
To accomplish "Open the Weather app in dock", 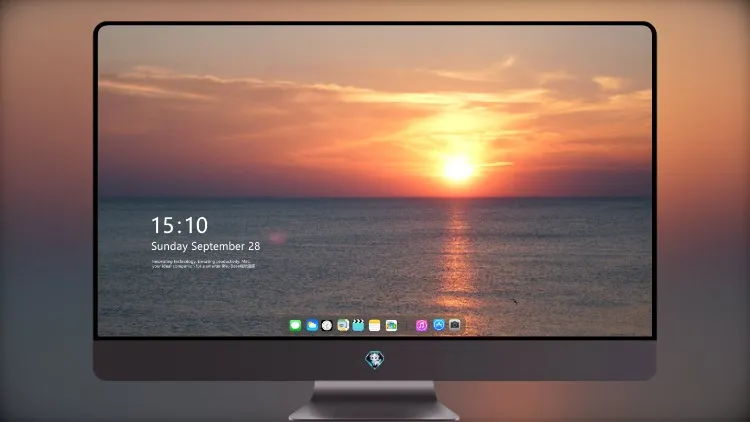I will [x=312, y=325].
